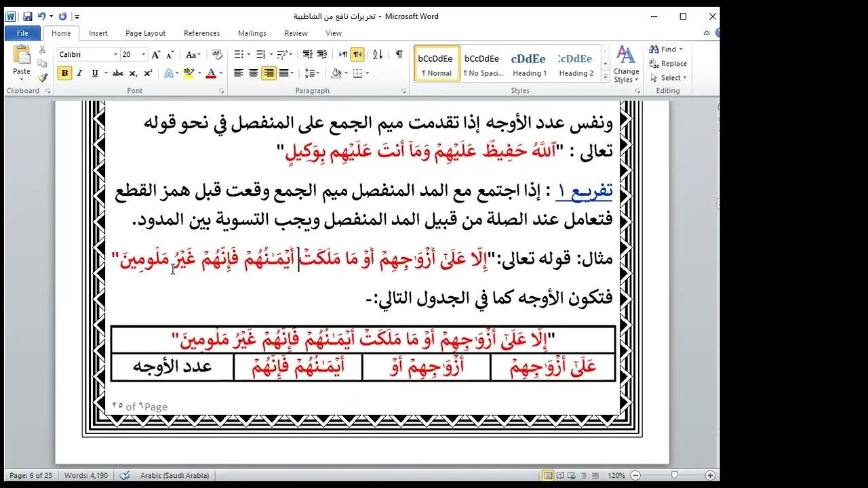
Task: Open the Change Case menu
Action: point(193,54)
